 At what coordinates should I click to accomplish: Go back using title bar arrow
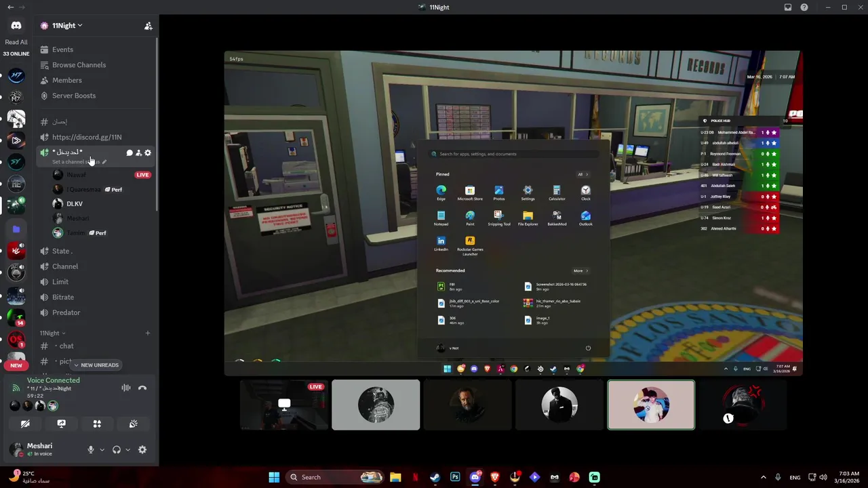point(10,7)
